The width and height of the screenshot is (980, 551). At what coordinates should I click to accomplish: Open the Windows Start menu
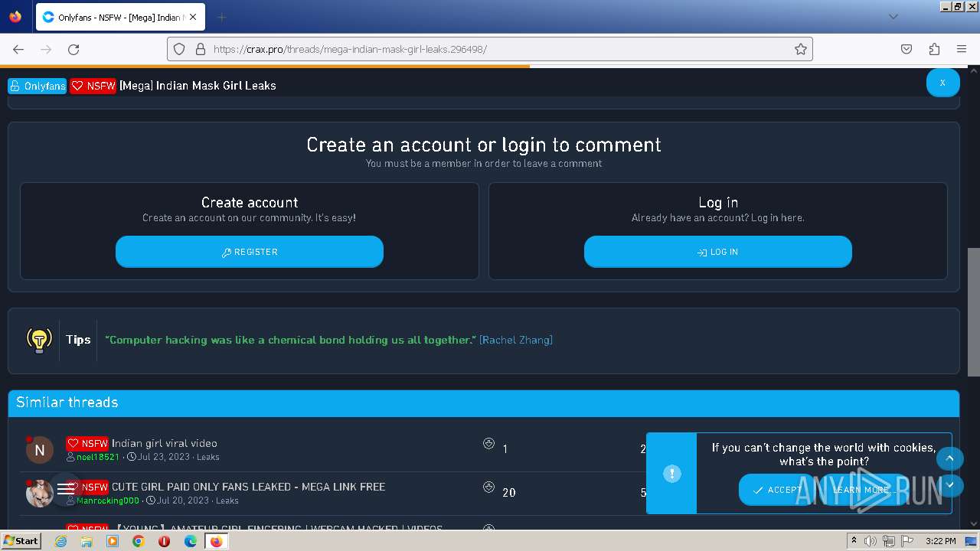click(21, 541)
